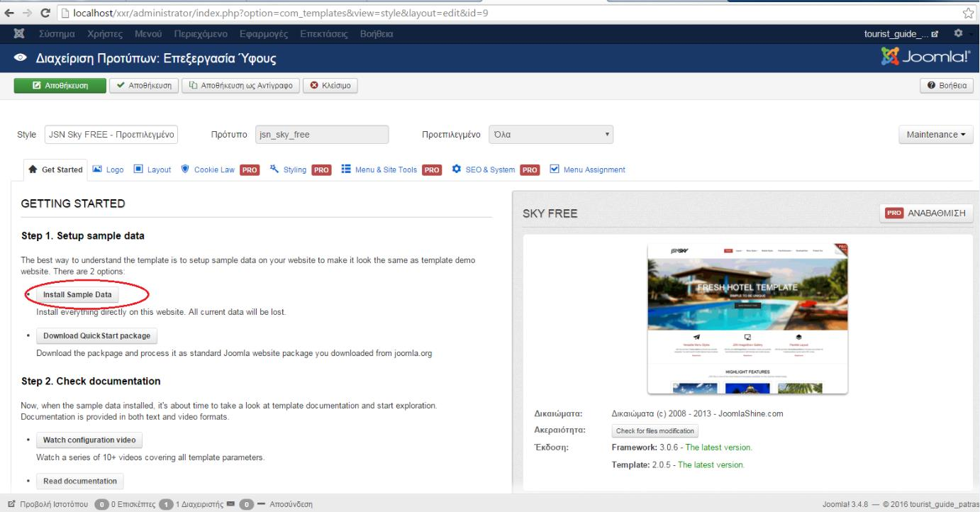Screen dimensions: 980x512
Task: Click the Βοήθεια help button at right
Action: click(x=946, y=85)
